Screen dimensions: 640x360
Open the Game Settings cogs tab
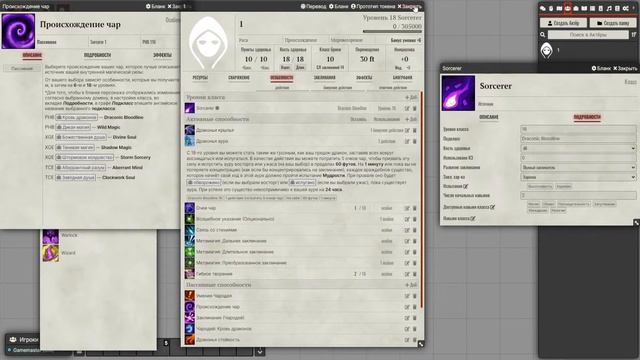tap(626, 8)
